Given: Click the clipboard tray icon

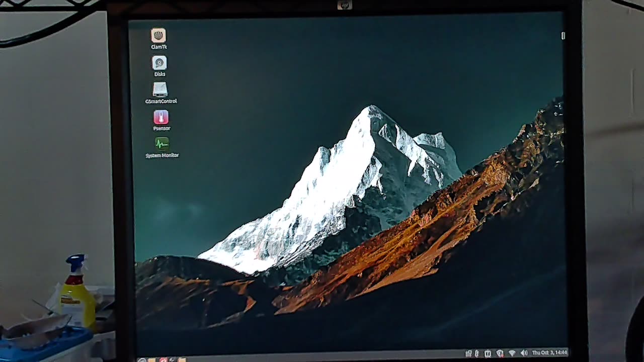Looking at the screenshot, I should pyautogui.click(x=488, y=353).
